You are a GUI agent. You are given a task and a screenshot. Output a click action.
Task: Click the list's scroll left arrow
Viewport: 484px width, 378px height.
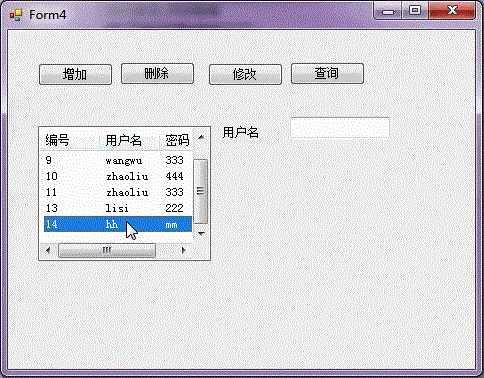point(48,250)
